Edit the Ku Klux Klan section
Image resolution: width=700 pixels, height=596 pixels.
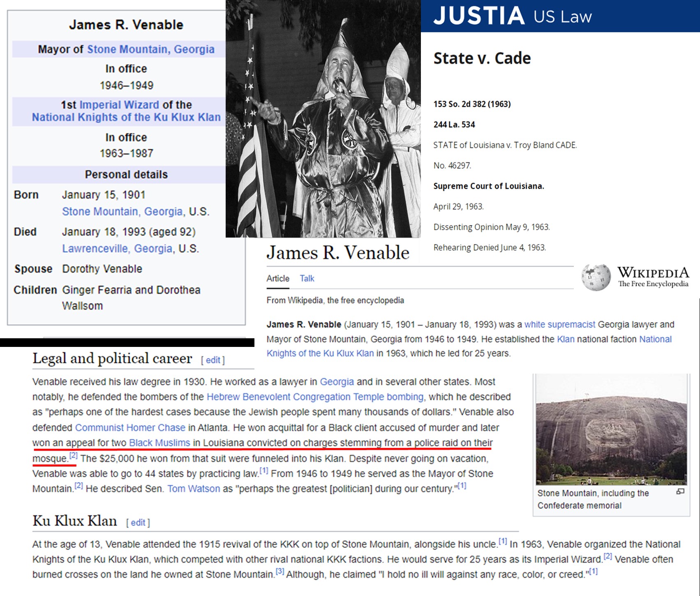click(138, 522)
